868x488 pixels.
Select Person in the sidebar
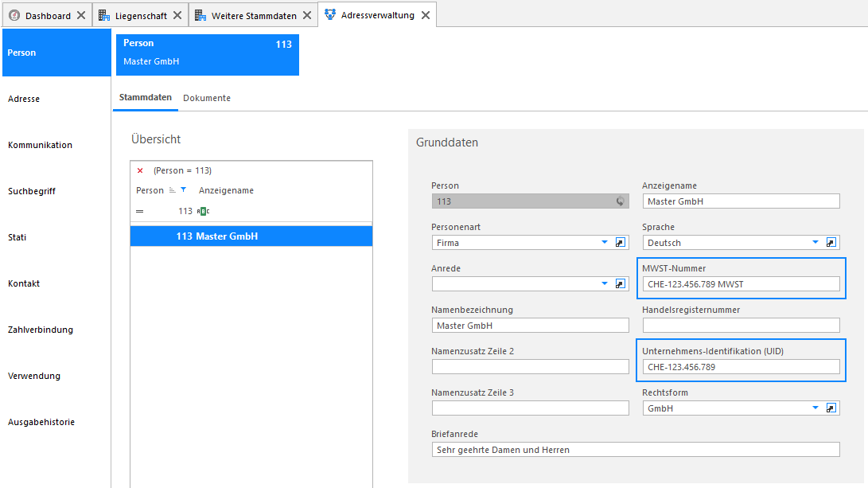click(56, 53)
